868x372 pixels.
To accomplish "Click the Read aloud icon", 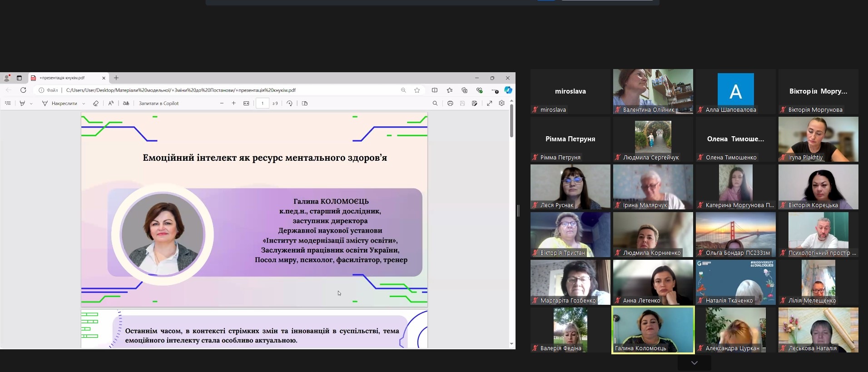I will click(111, 104).
